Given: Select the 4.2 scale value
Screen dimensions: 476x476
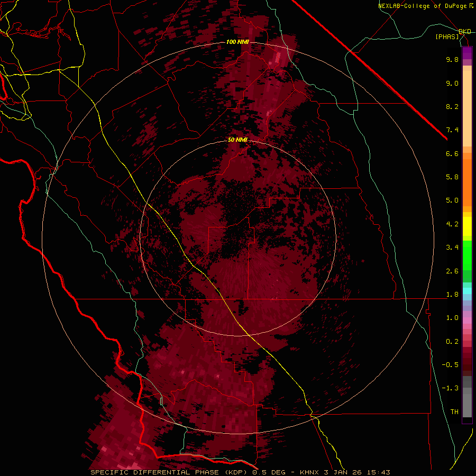Looking at the screenshot, I should point(452,224).
